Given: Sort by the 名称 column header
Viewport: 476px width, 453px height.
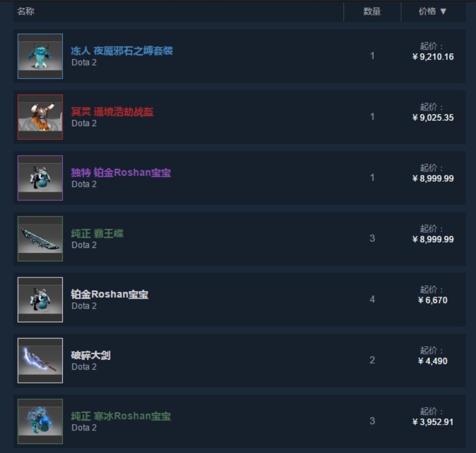Looking at the screenshot, I should click(x=26, y=11).
